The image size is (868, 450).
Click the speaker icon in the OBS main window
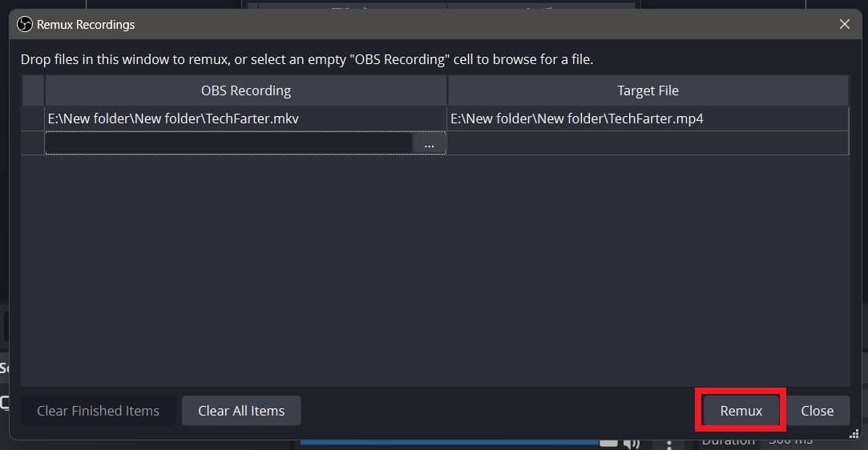point(631,444)
